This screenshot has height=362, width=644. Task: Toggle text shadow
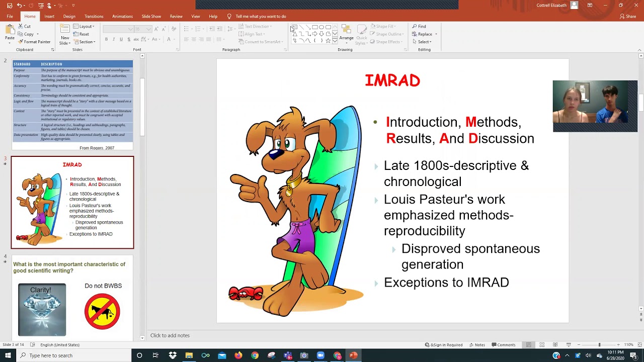coord(129,39)
